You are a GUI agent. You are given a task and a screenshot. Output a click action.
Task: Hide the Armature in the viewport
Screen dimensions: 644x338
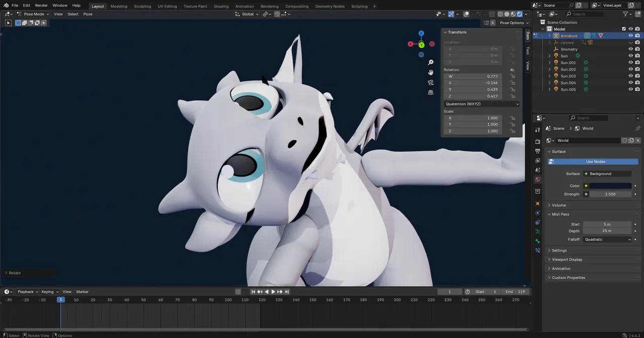click(x=630, y=36)
